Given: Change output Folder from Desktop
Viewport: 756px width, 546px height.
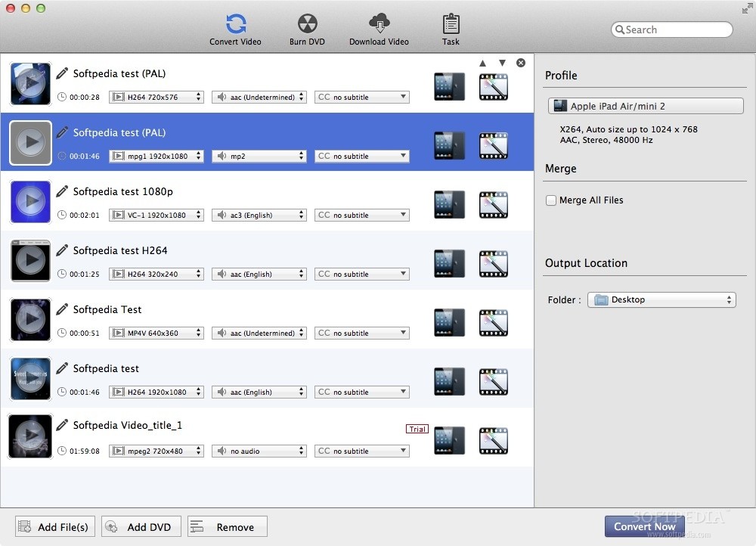Looking at the screenshot, I should tap(661, 299).
